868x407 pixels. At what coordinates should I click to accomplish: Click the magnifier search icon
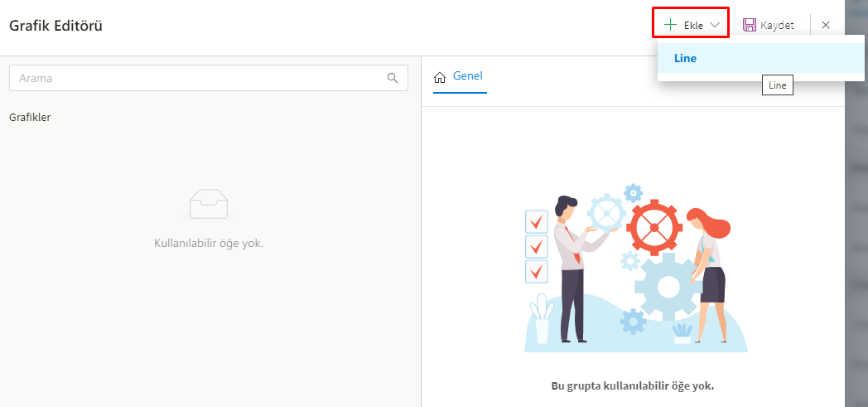pyautogui.click(x=393, y=78)
